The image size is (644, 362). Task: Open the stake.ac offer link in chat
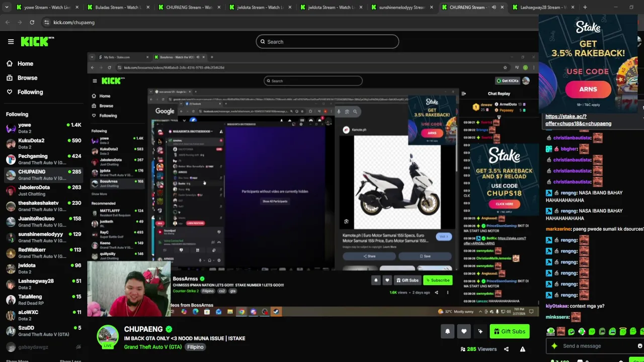pos(578,120)
